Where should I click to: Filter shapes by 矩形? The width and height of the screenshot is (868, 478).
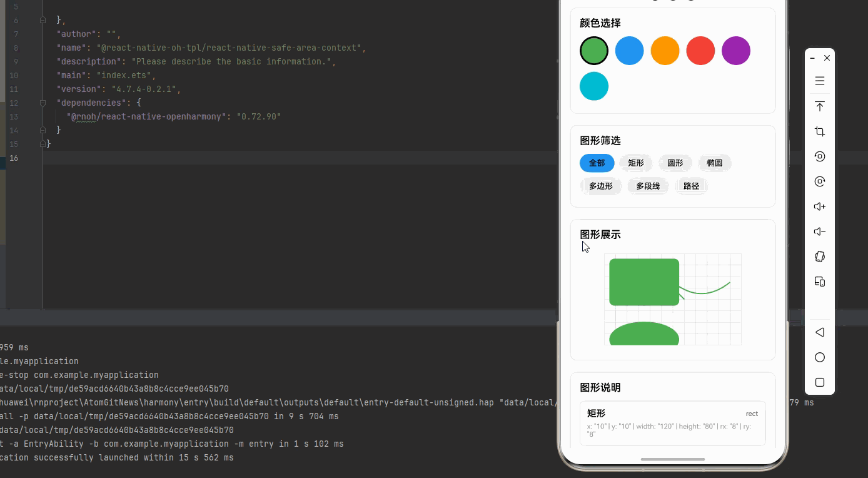click(636, 163)
